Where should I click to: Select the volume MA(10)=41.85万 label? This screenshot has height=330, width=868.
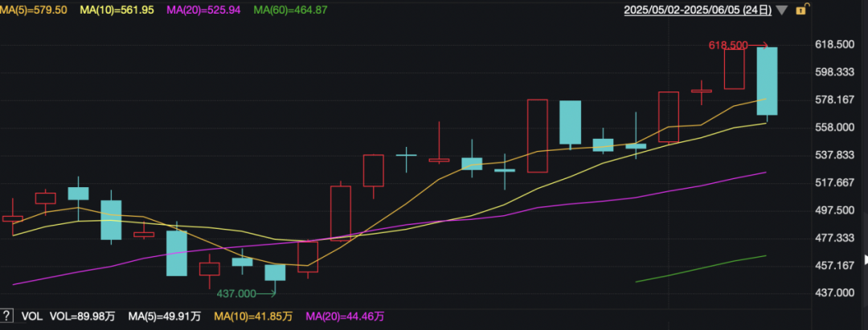tap(252, 316)
